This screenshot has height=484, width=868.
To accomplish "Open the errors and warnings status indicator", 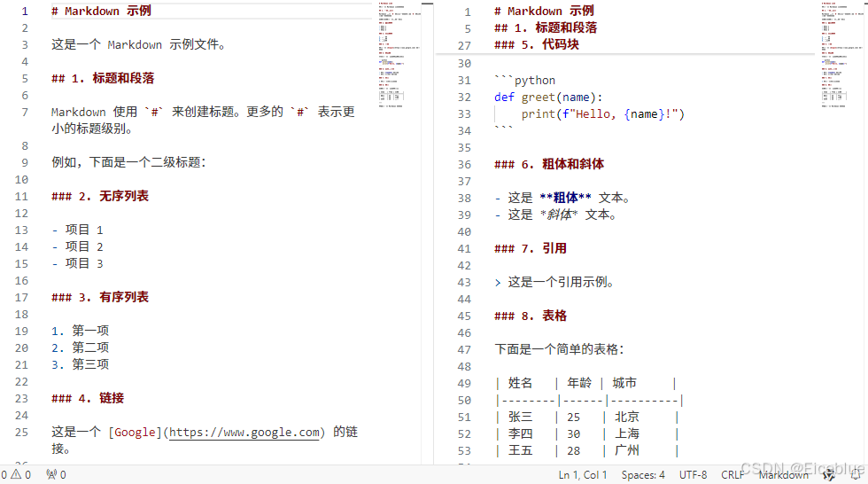I will [x=16, y=474].
